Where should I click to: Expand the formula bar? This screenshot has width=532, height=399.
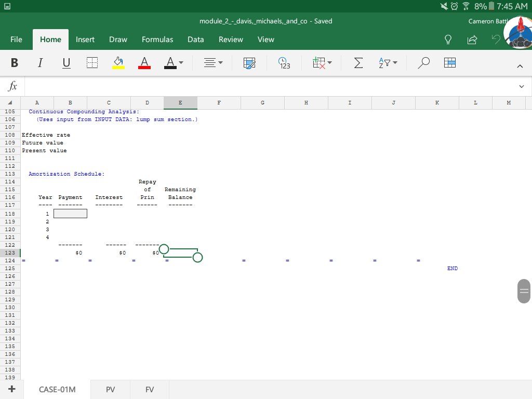pos(522,87)
